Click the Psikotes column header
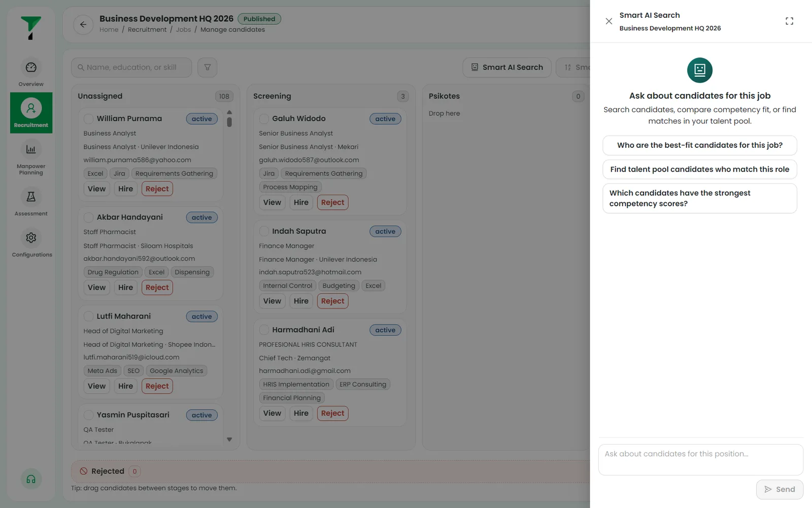The image size is (812, 508). (x=444, y=96)
